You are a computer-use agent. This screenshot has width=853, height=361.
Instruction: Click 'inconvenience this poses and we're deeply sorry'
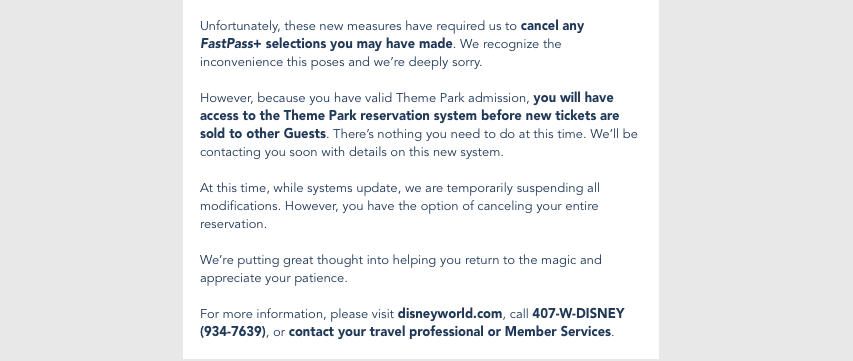click(341, 62)
